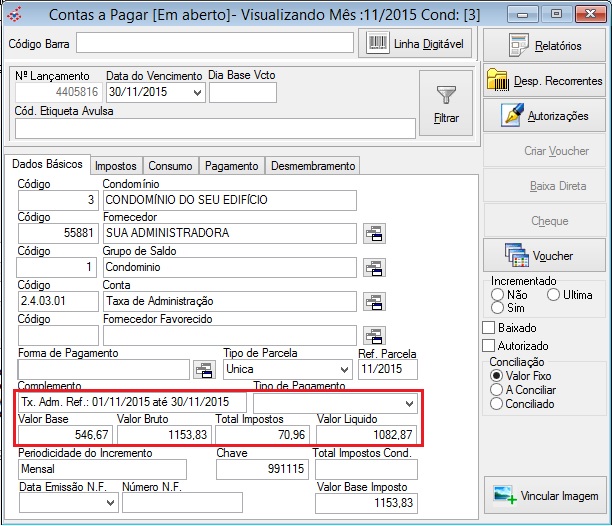This screenshot has height=526, width=612.
Task: Open the Tipo de Parcela dropdown
Action: [343, 369]
